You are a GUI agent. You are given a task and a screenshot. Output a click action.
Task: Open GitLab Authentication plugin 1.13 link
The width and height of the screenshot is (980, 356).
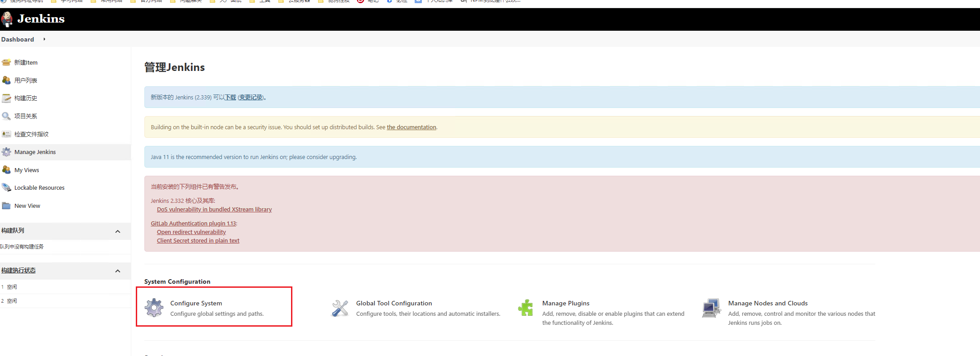click(193, 224)
